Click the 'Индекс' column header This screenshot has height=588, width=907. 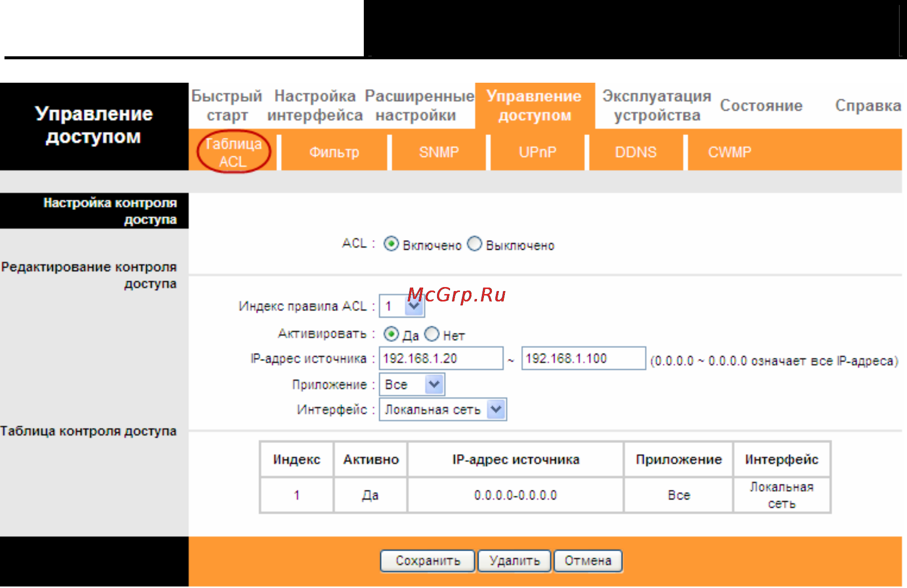click(x=297, y=459)
